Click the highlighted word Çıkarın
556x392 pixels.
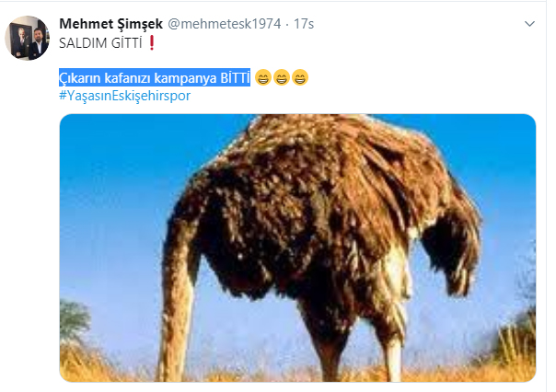[x=80, y=78]
